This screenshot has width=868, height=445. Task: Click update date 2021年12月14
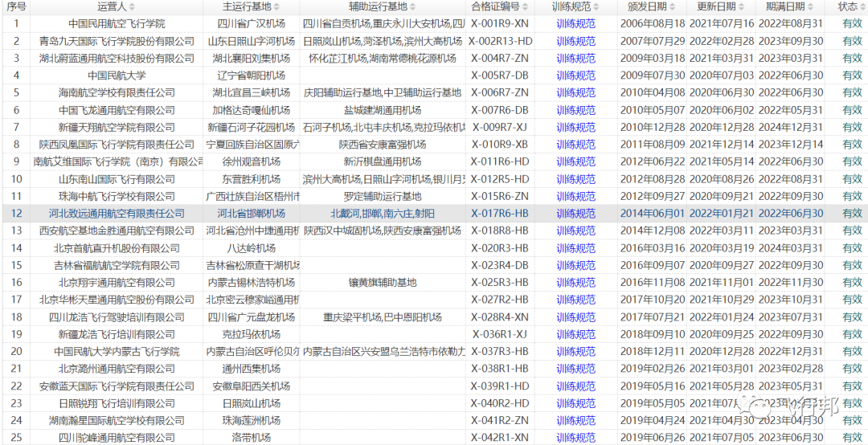pyautogui.click(x=722, y=145)
